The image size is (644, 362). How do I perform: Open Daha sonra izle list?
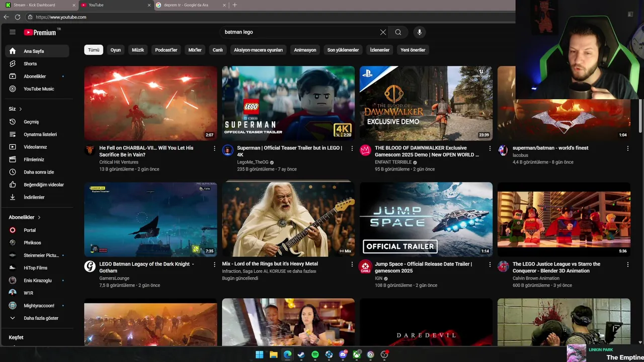(x=37, y=172)
